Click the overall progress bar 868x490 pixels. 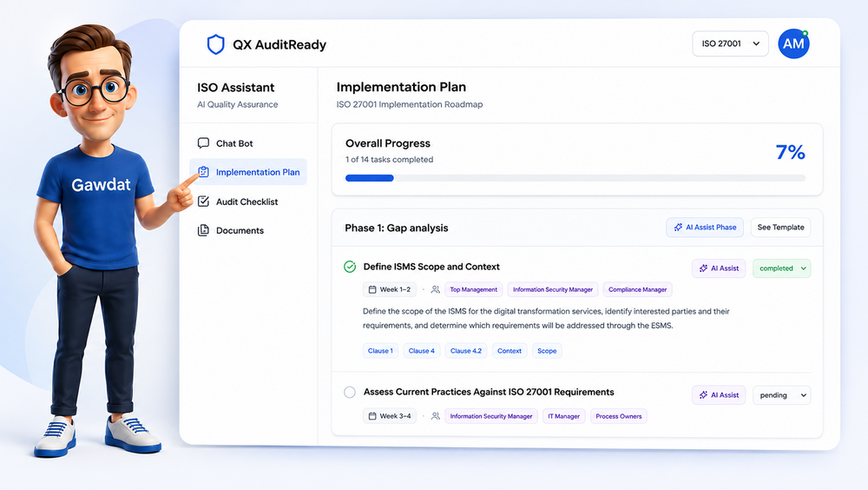pos(575,178)
